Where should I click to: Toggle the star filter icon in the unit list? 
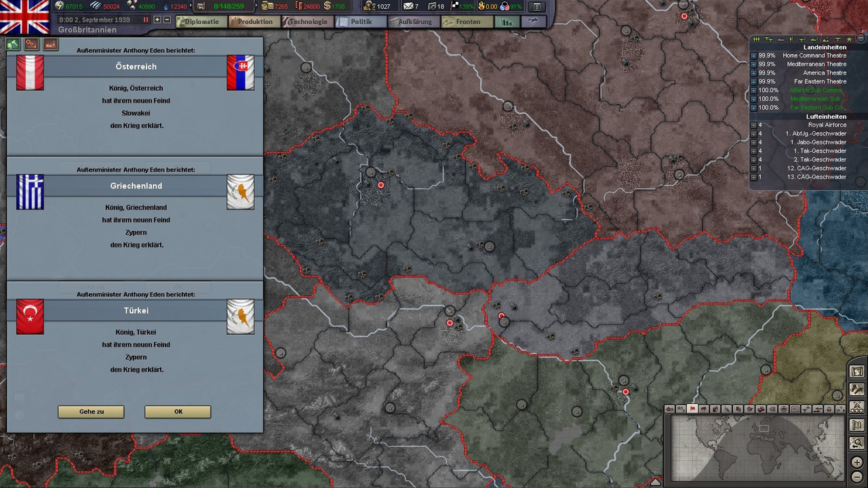point(849,39)
